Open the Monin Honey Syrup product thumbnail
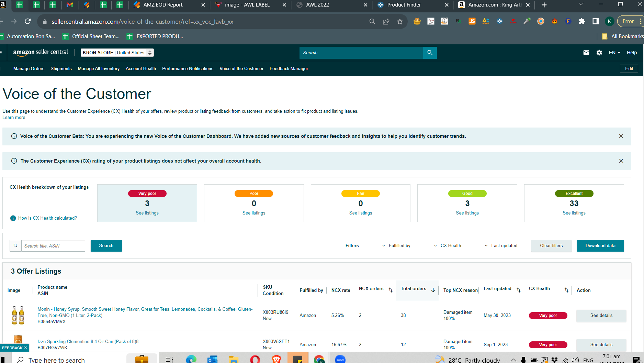Image resolution: width=644 pixels, height=363 pixels. coord(18,315)
